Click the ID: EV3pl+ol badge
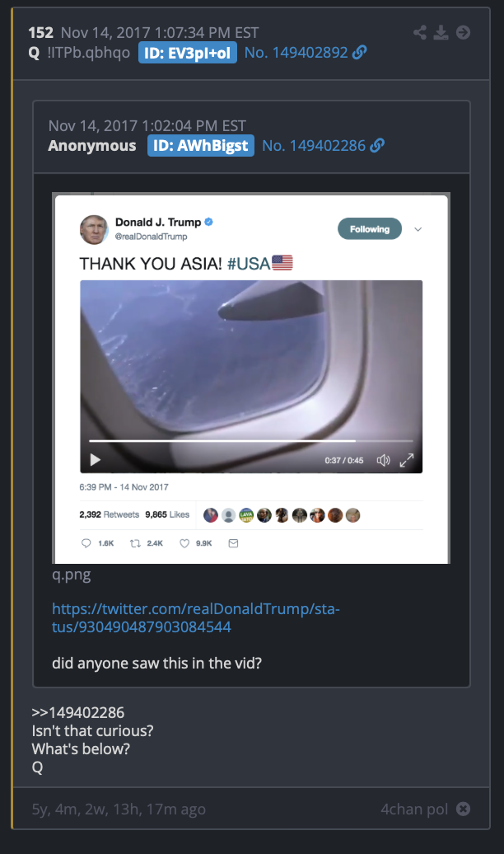The width and height of the screenshot is (504, 854). 188,53
